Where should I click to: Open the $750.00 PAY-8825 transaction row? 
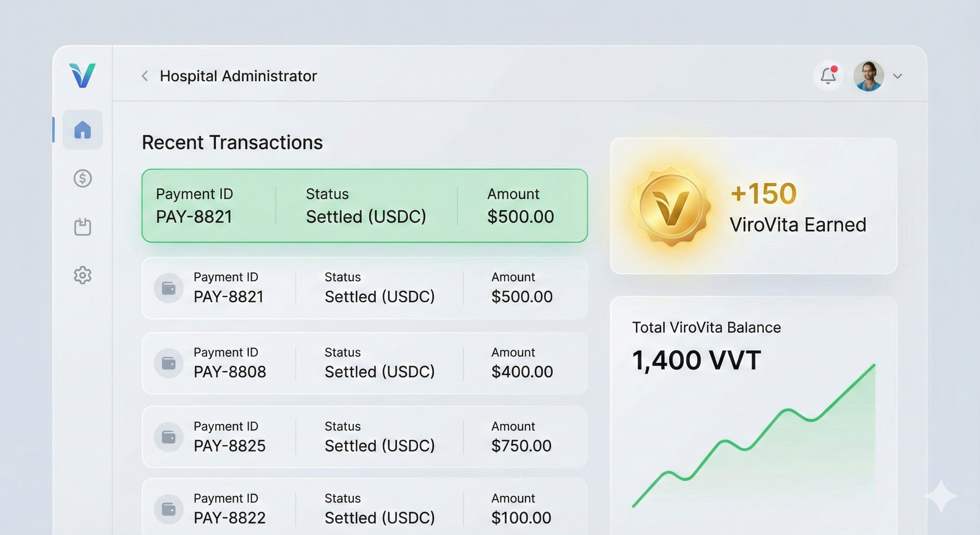364,437
